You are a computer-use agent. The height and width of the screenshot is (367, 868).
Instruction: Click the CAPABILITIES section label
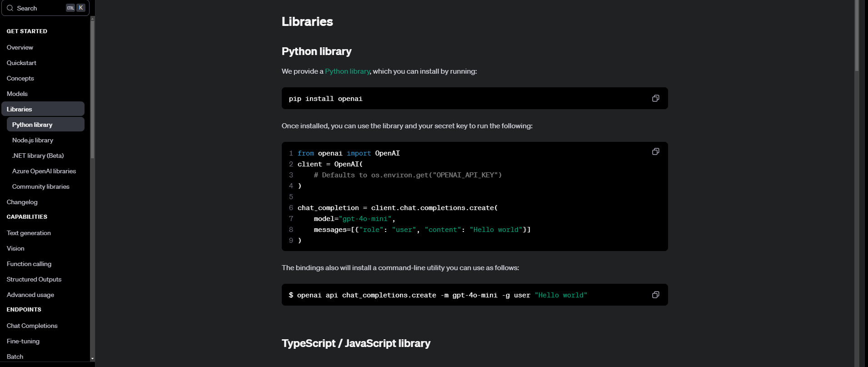(27, 217)
